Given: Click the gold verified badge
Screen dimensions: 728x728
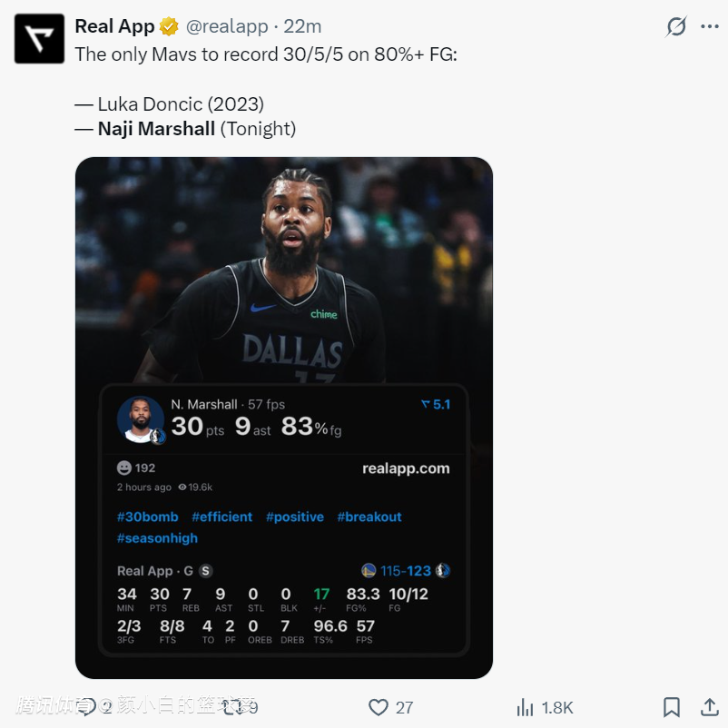Looking at the screenshot, I should (x=169, y=26).
